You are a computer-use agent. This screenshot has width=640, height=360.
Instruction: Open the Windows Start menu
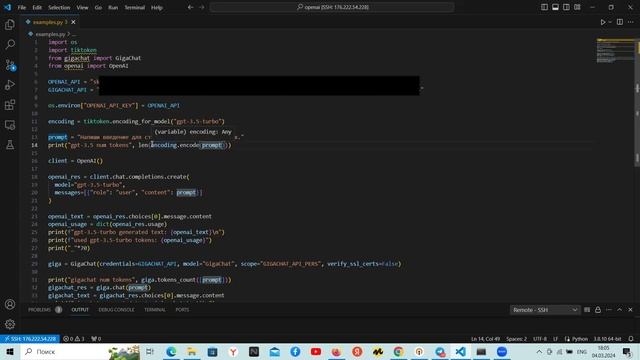tap(10, 351)
